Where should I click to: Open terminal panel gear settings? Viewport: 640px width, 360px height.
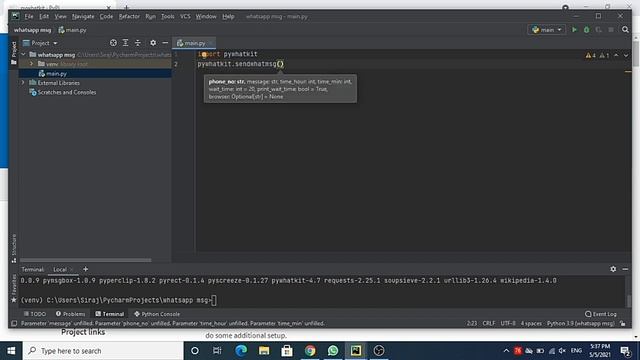(613, 269)
